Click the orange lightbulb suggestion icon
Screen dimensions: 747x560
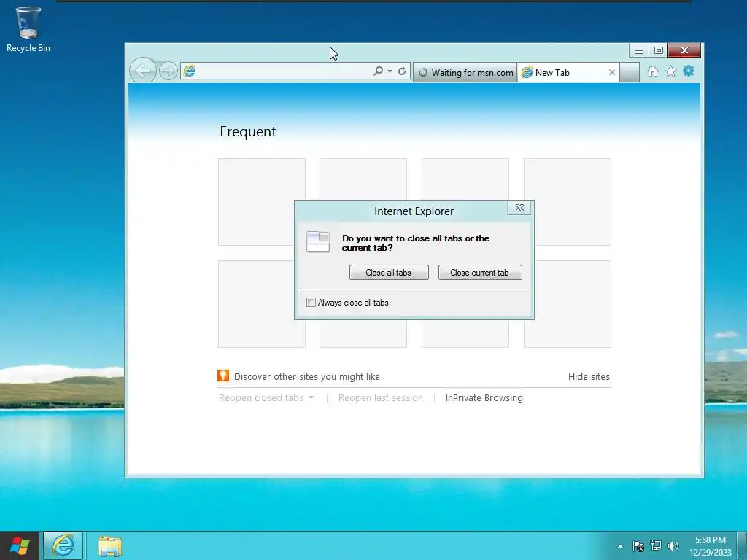[223, 376]
